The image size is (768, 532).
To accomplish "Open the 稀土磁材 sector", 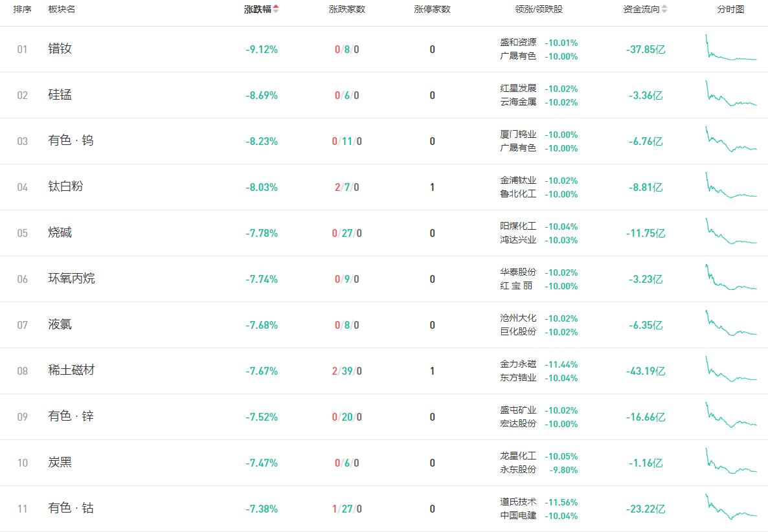I will point(71,370).
